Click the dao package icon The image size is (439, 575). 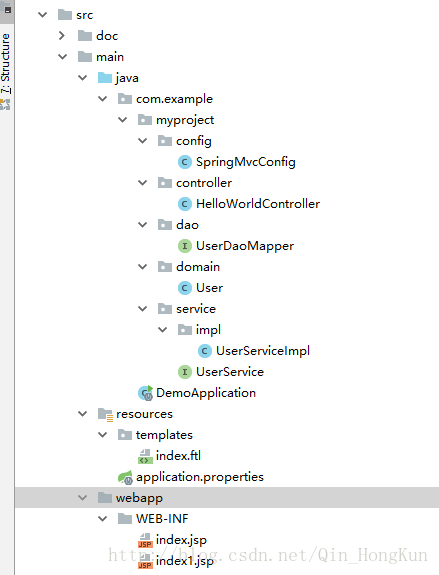click(165, 225)
